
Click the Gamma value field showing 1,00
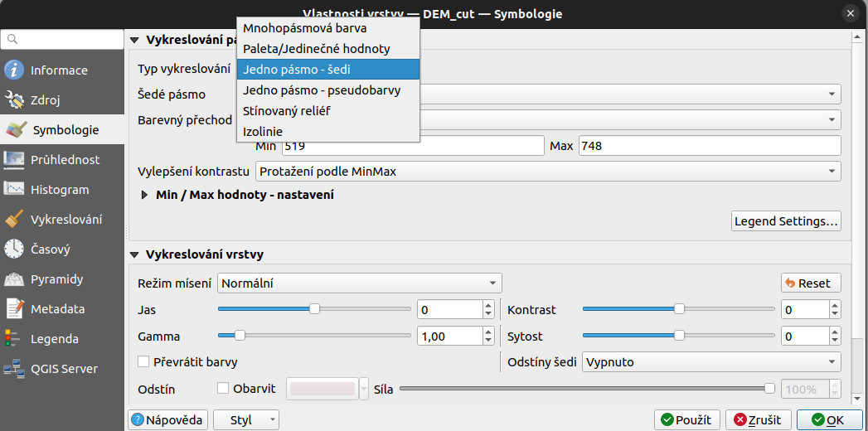449,336
